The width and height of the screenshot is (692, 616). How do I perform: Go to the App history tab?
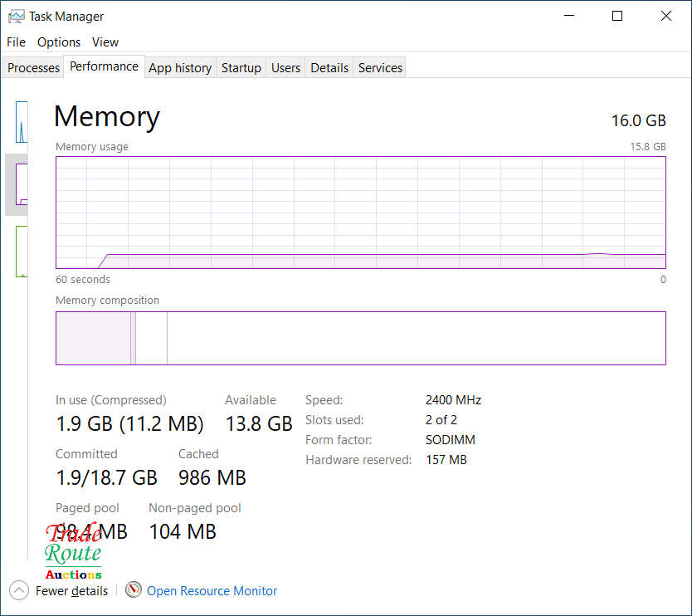coord(180,68)
